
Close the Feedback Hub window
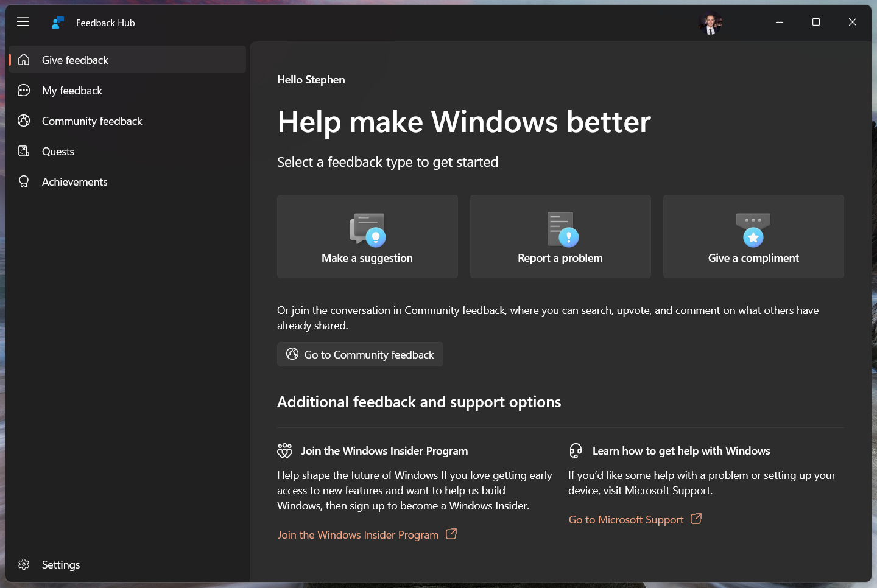point(853,23)
